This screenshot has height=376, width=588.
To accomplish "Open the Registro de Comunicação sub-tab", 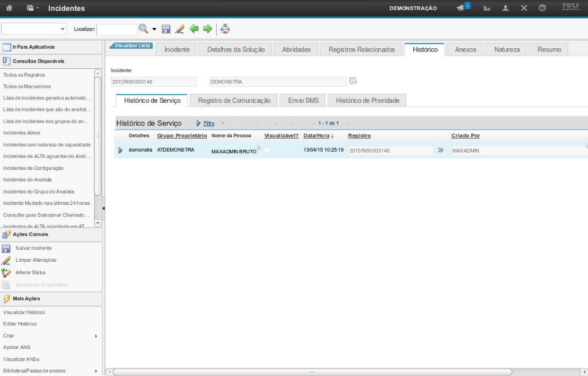I will pos(234,100).
